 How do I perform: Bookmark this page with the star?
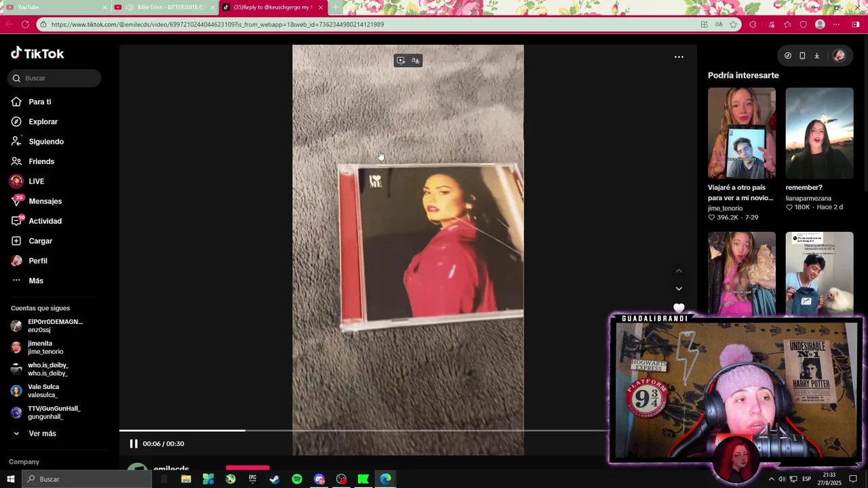click(x=733, y=24)
